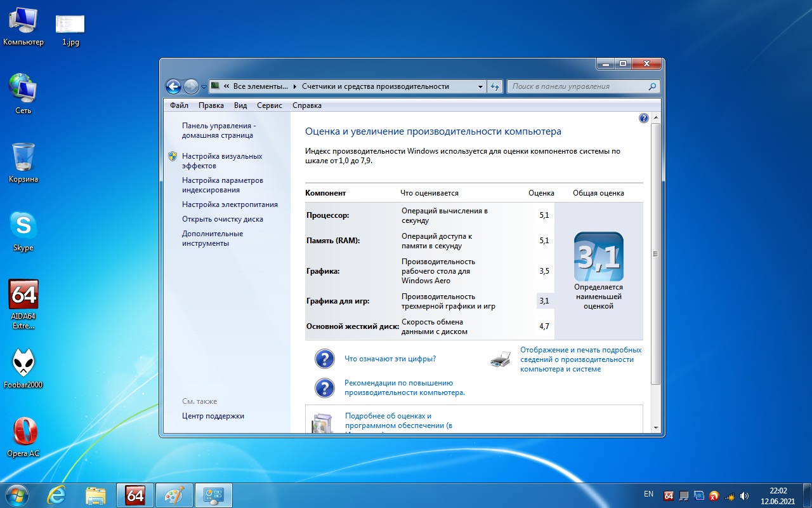Click the vertical scrollbar thumb
Viewport: 812px width, 508px height.
pyautogui.click(x=656, y=254)
